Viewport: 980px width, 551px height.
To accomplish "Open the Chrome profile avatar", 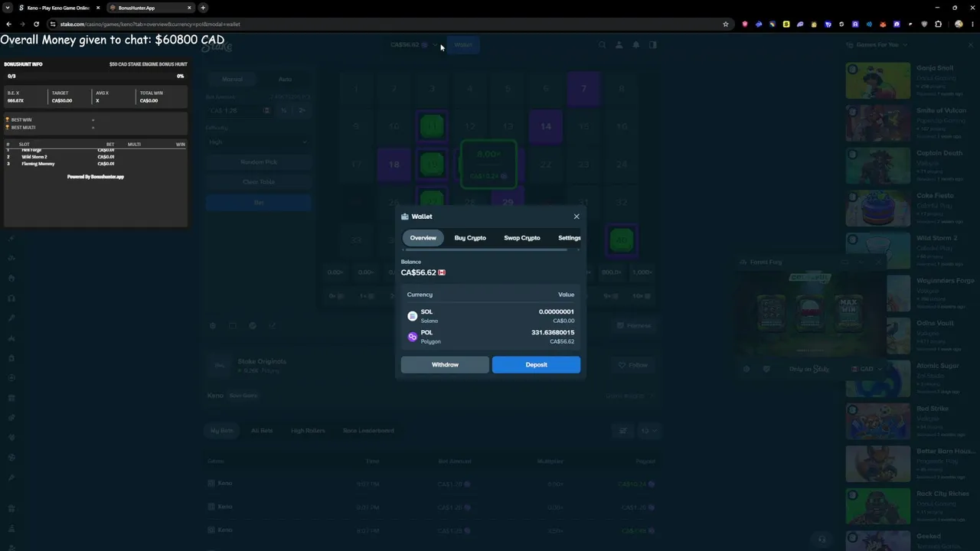I will coord(959,24).
